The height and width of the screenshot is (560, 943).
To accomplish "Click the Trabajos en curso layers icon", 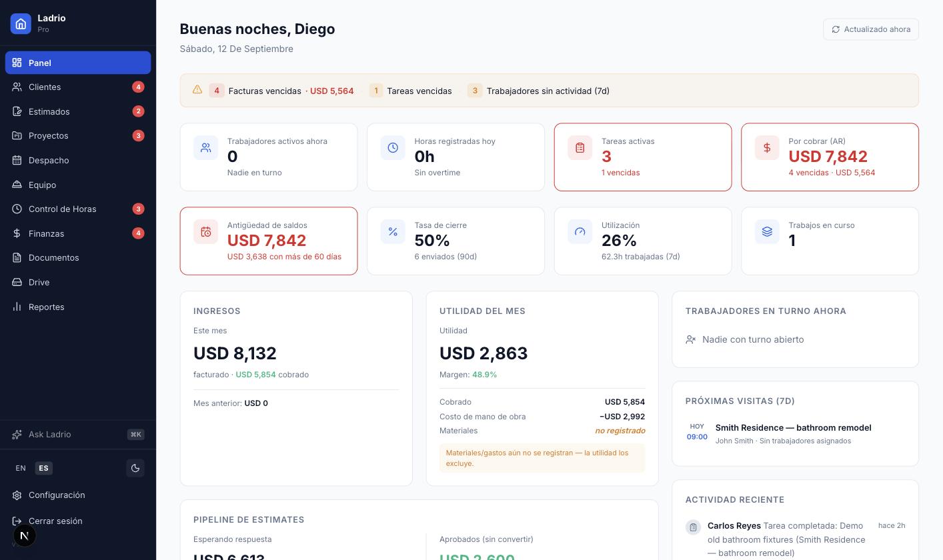I will 767,232.
